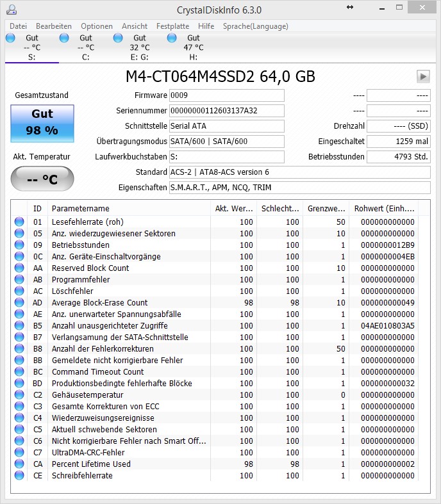Click the Firmware field showing 0009
Viewport: 441px width, 504px height.
(227, 95)
